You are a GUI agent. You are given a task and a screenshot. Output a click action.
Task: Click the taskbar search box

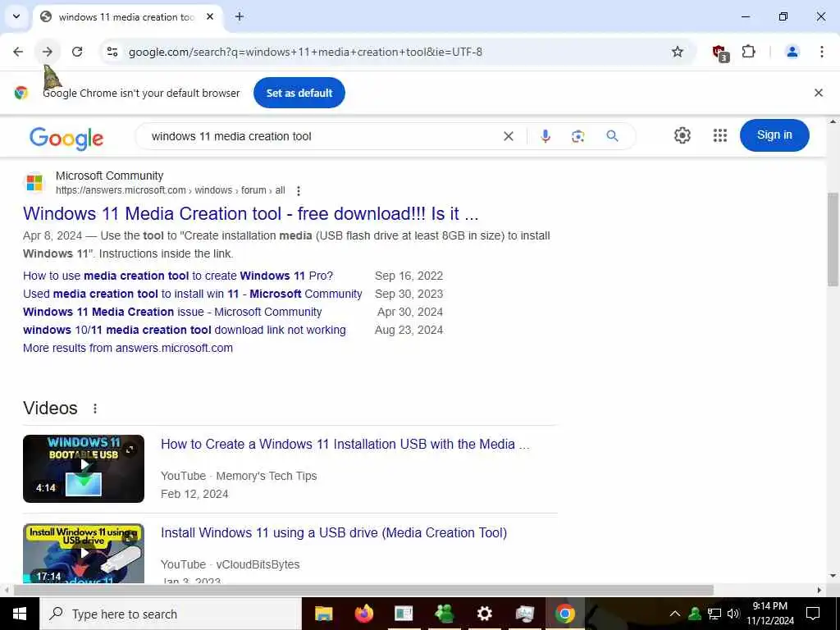[x=171, y=614]
